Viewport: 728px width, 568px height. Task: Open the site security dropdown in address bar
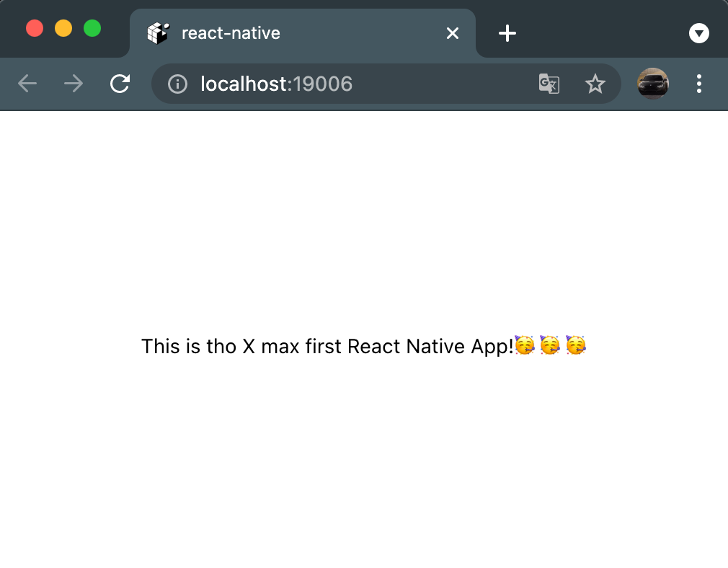177,84
